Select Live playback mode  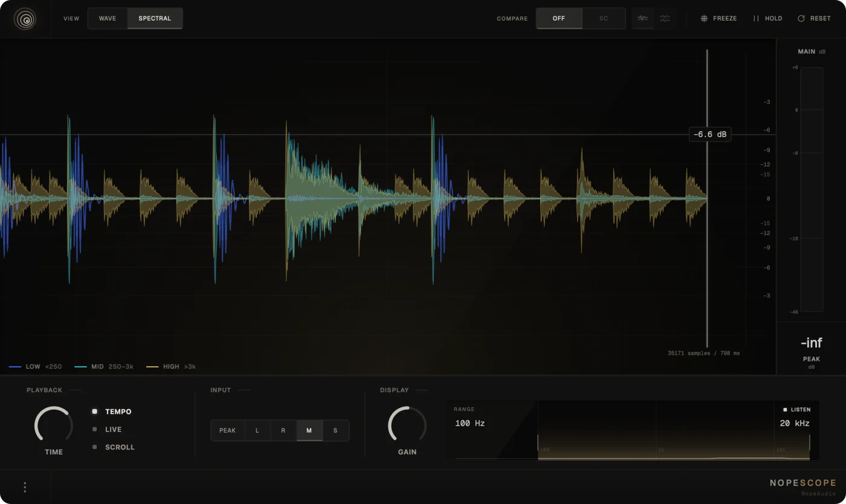click(107, 430)
